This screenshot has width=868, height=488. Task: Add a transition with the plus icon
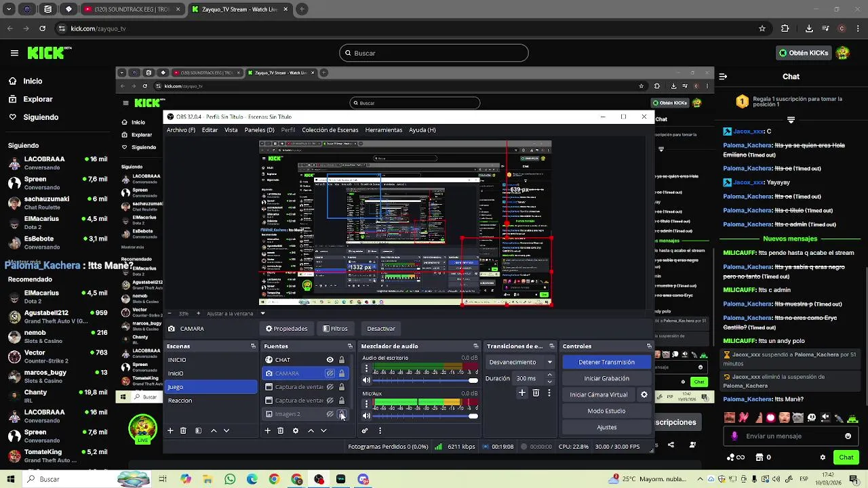tap(521, 392)
